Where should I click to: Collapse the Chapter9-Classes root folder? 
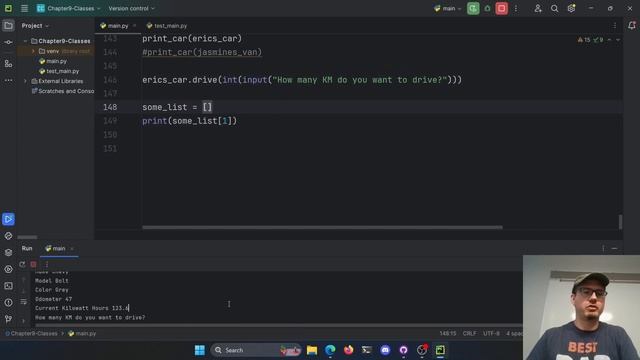[25, 41]
